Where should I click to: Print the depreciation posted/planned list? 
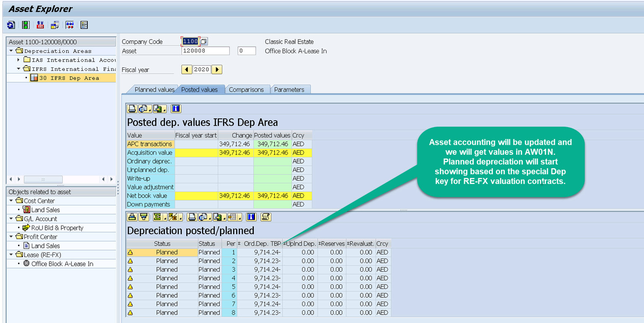(192, 217)
